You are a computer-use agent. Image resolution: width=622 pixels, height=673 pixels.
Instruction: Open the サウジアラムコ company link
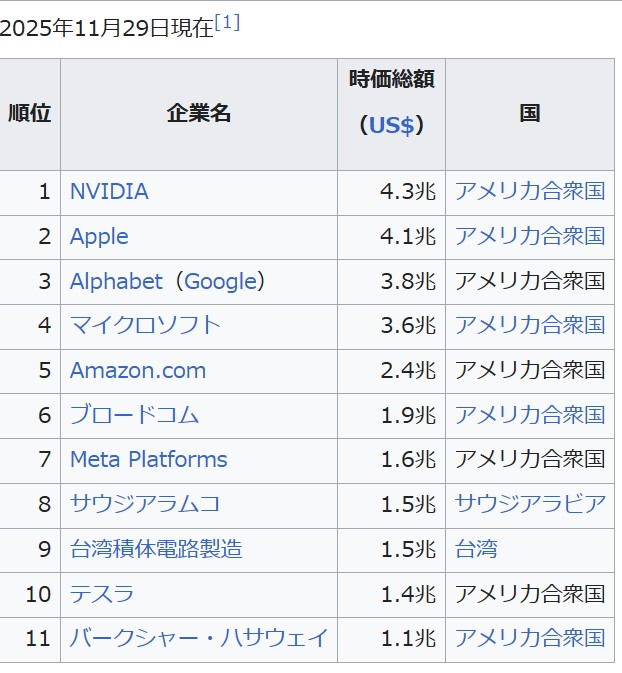click(145, 504)
